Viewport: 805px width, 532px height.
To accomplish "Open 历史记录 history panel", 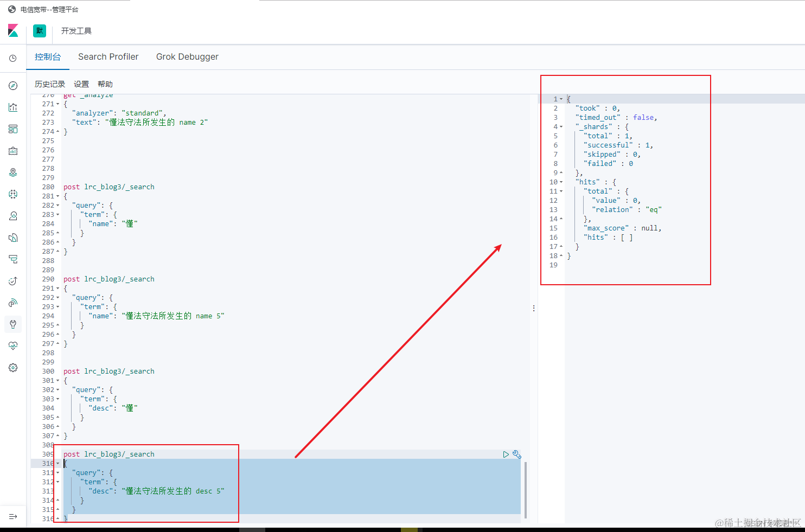I will (50, 84).
